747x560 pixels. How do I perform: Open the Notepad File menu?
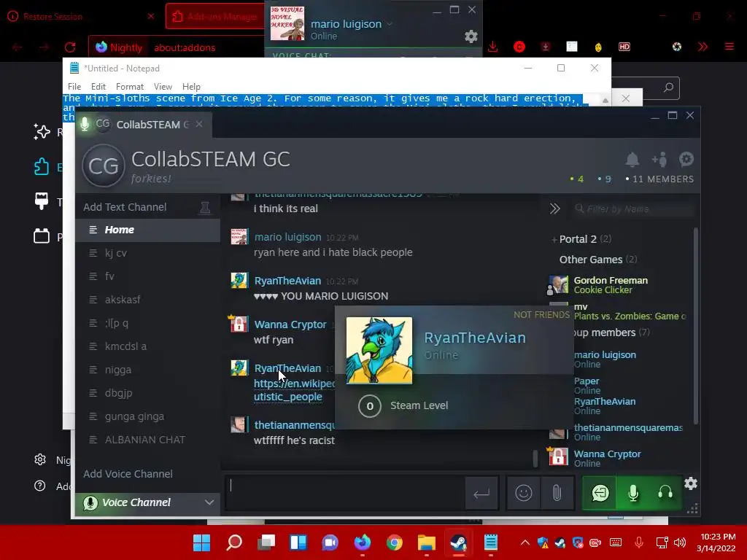tap(74, 87)
